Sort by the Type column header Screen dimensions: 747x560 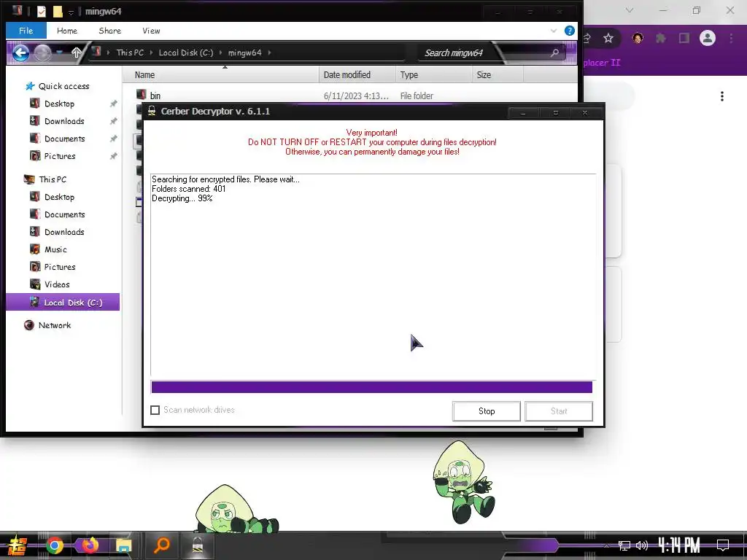433,75
